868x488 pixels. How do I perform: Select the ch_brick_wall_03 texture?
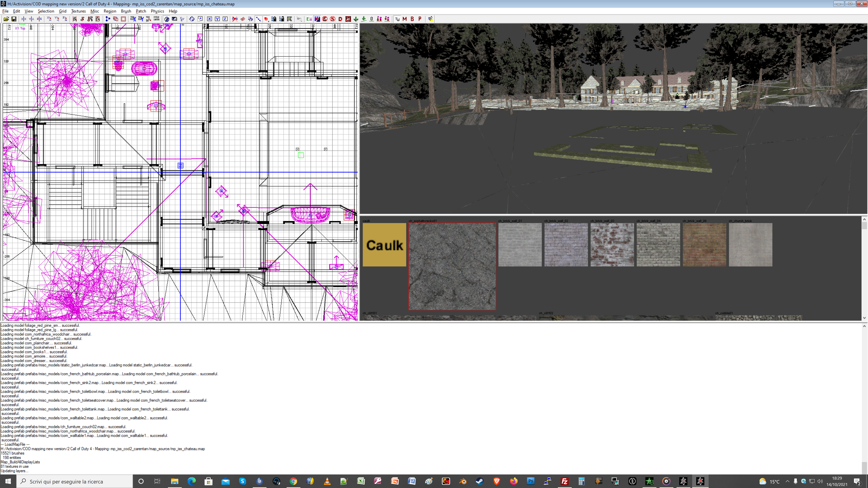612,244
